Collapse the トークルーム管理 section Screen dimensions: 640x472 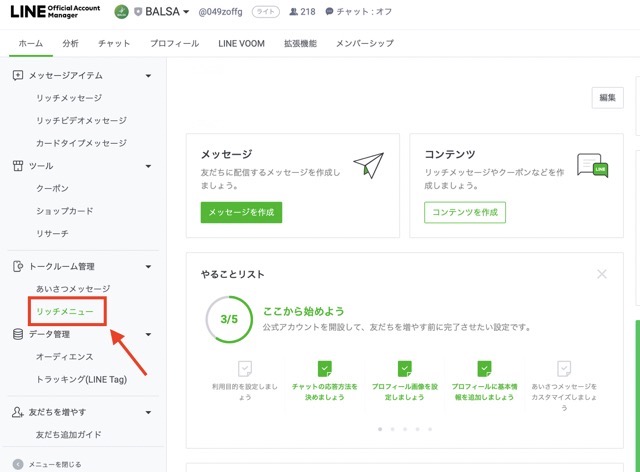[148, 267]
